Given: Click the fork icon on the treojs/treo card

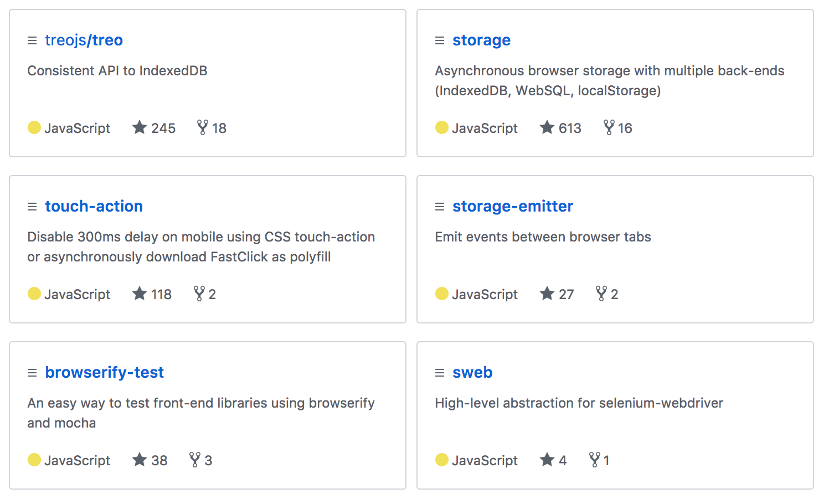Looking at the screenshot, I should pos(203,127).
